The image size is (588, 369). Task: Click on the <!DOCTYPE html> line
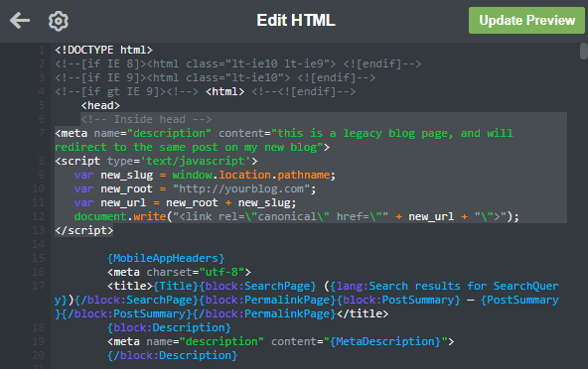point(103,50)
